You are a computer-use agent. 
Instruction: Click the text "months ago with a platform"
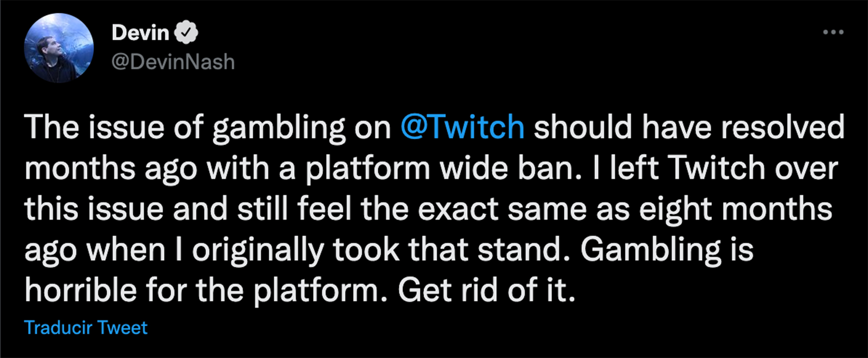pos(227,168)
